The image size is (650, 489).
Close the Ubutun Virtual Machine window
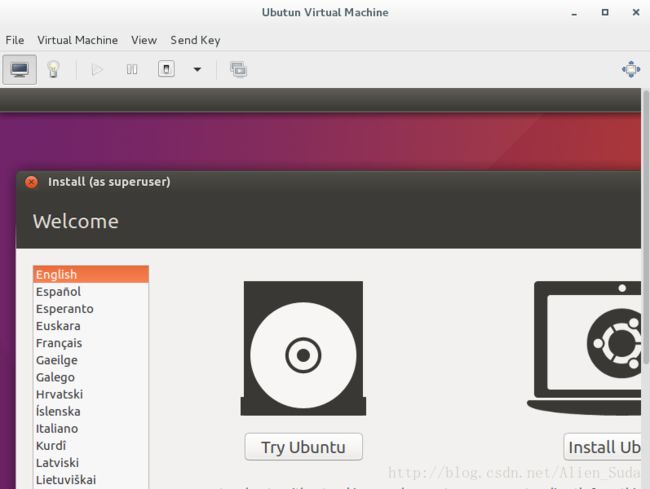coord(636,12)
